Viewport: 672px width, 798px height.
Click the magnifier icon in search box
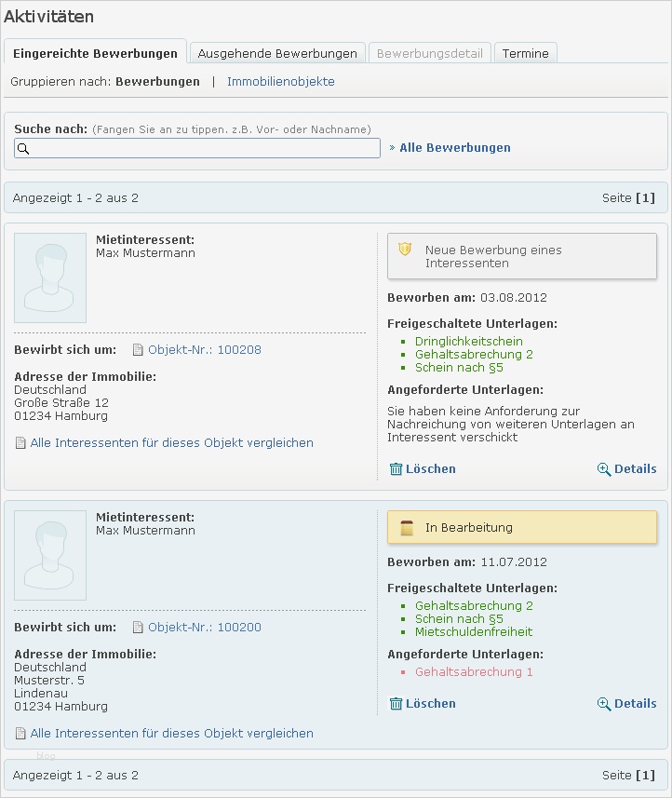pos(23,149)
